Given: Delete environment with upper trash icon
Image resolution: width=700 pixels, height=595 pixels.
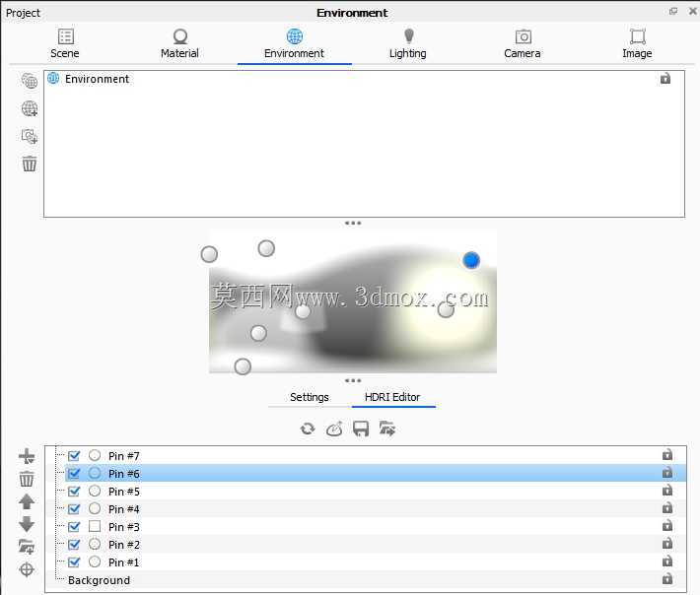Looking at the screenshot, I should coord(30,164).
